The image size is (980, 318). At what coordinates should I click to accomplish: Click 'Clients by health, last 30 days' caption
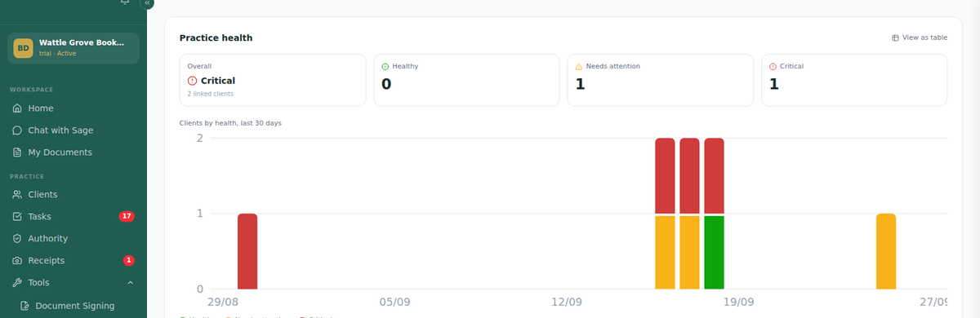tap(230, 123)
